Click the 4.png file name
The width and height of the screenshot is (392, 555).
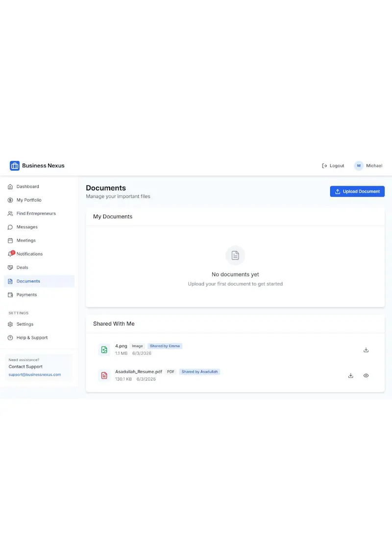tap(121, 346)
